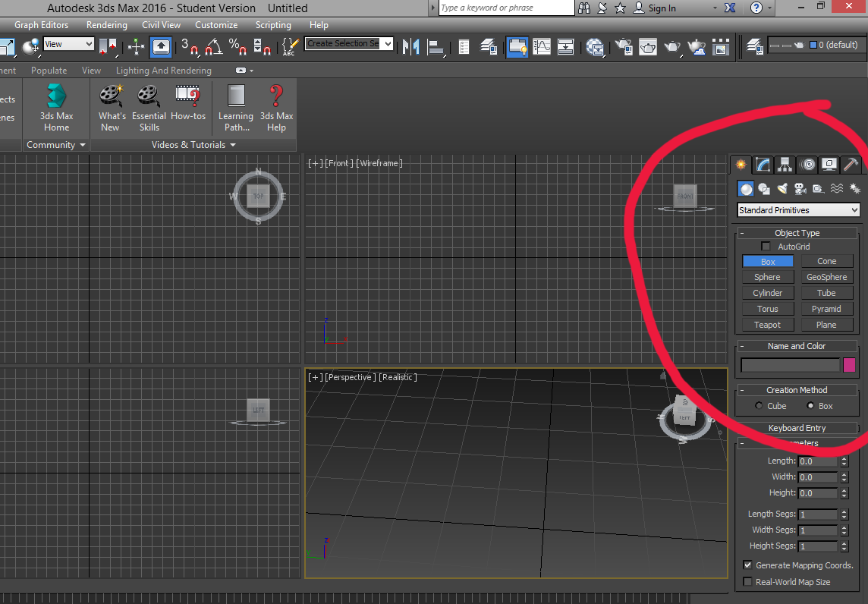Click the Select and Manipulate icon
Image resolution: width=868 pixels, height=604 pixels.
pos(136,47)
